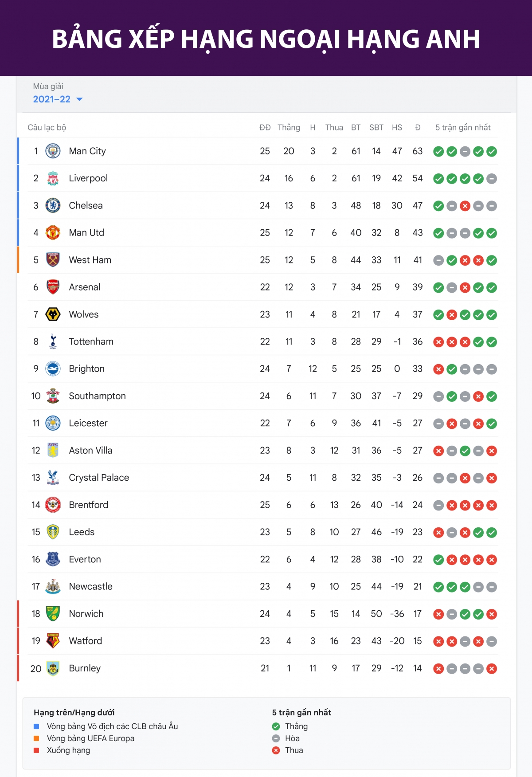Click the blue Champions League legend square
This screenshot has width=532, height=777.
click(37, 726)
